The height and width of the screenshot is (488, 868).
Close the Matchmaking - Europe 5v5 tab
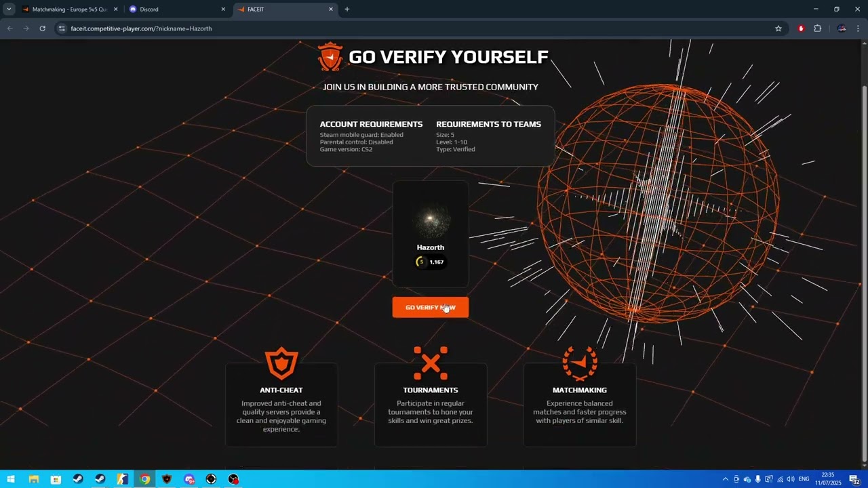pyautogui.click(x=115, y=9)
